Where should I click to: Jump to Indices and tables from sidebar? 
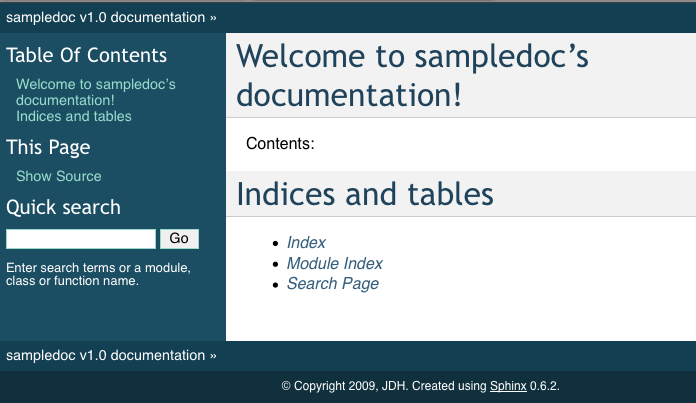74,116
